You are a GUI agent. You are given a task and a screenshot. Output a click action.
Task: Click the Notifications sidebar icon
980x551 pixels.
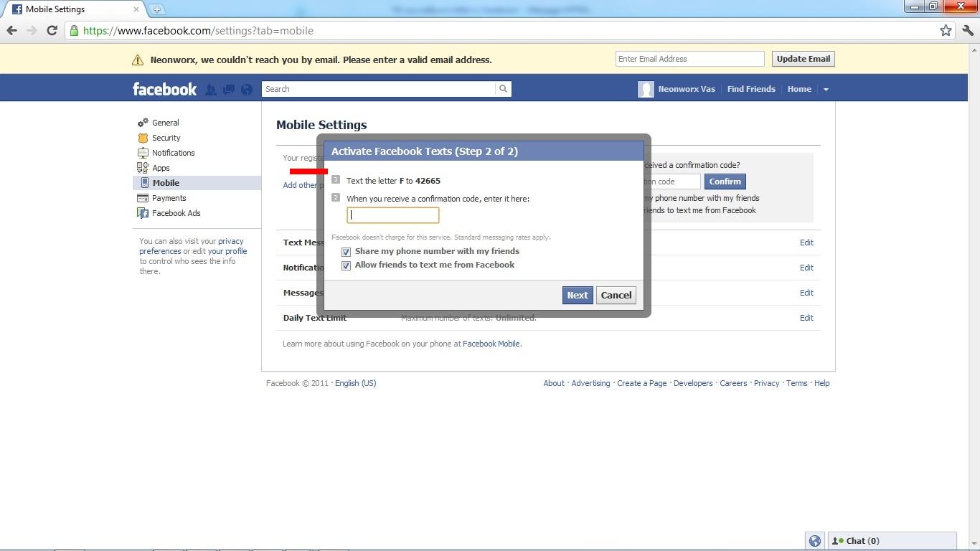click(143, 153)
